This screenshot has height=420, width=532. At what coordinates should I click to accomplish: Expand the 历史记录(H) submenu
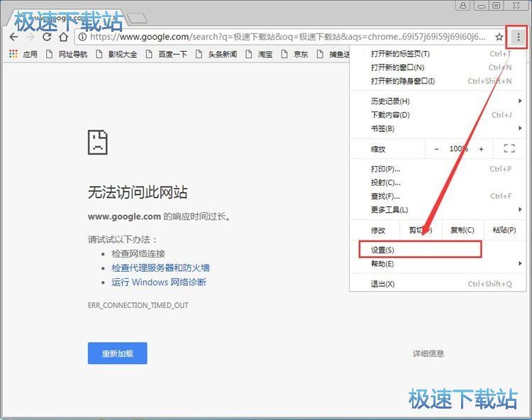438,101
